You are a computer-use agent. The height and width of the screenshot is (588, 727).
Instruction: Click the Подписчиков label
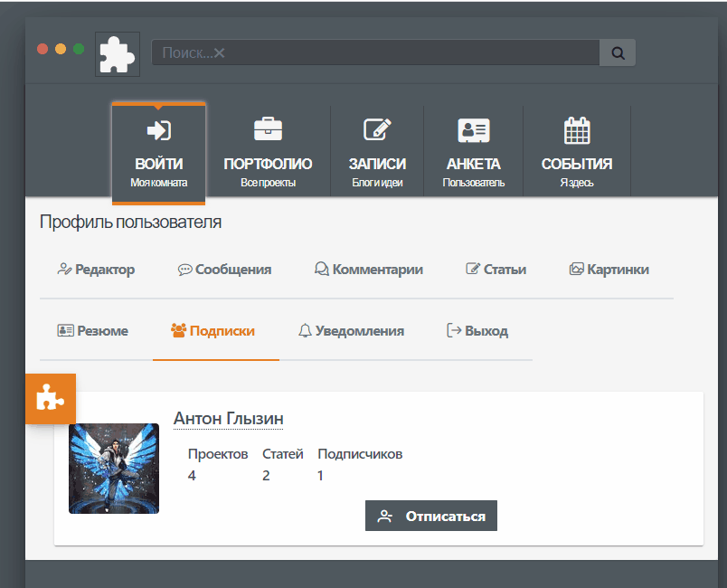point(360,454)
